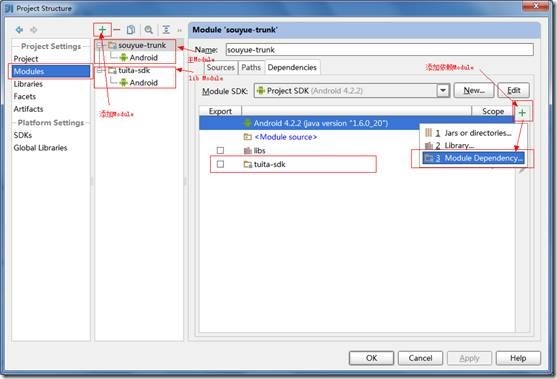The width and height of the screenshot is (557, 379).
Task: Open Global Libraries in sidebar
Action: (40, 148)
